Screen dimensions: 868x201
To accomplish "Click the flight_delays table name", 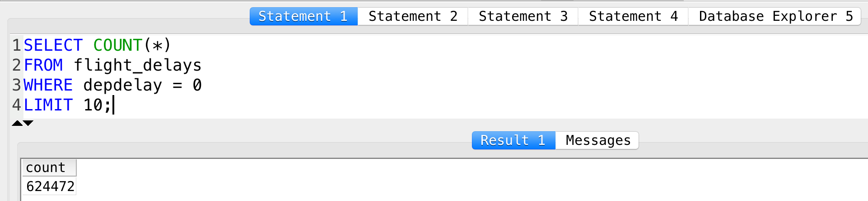I will point(137,65).
